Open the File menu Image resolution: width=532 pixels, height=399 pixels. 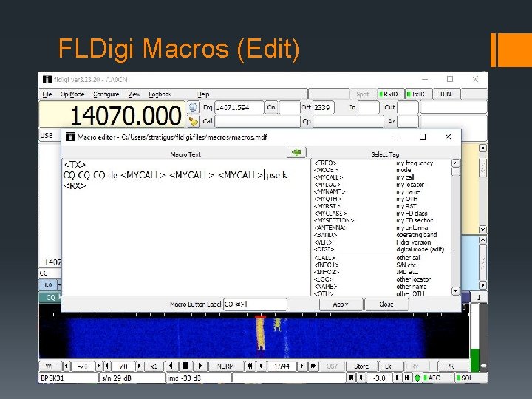click(x=47, y=94)
